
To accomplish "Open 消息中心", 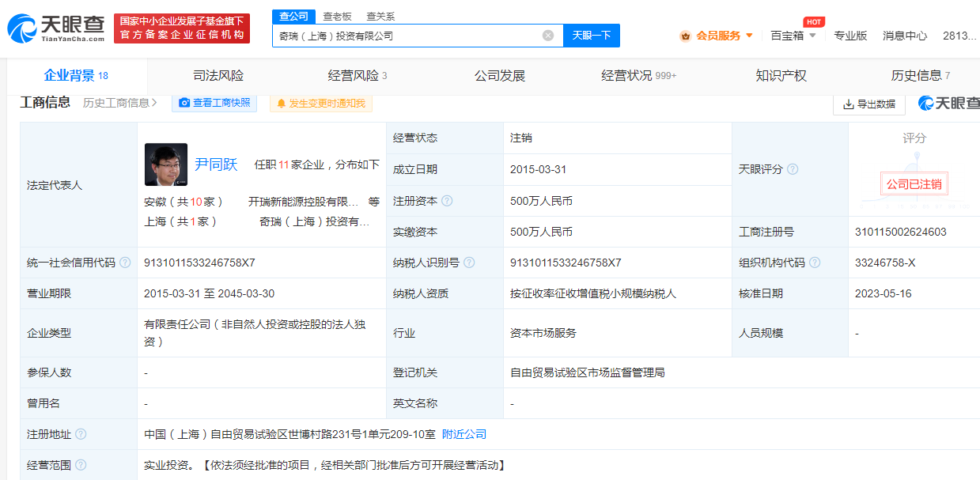I will pyautogui.click(x=905, y=36).
